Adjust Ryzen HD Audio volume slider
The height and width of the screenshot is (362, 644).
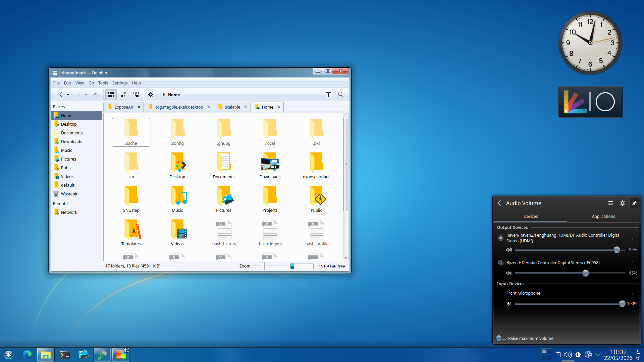click(570, 273)
